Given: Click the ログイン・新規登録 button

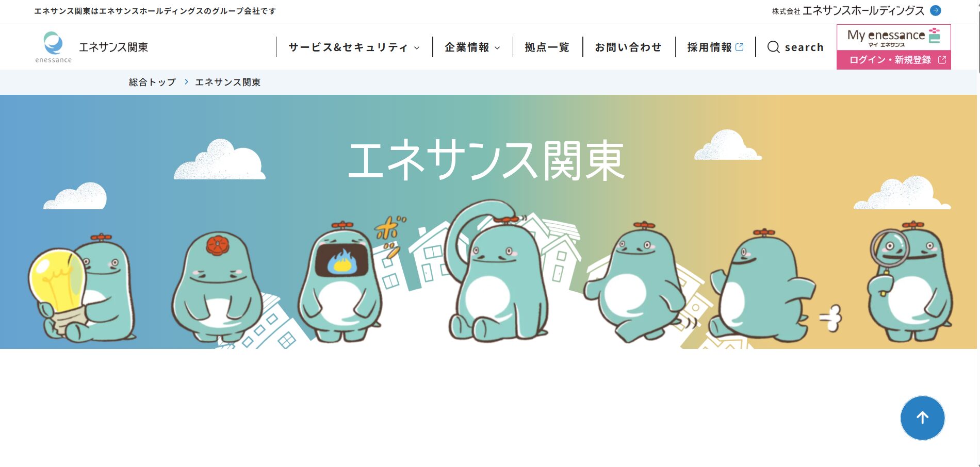Looking at the screenshot, I should (x=893, y=60).
